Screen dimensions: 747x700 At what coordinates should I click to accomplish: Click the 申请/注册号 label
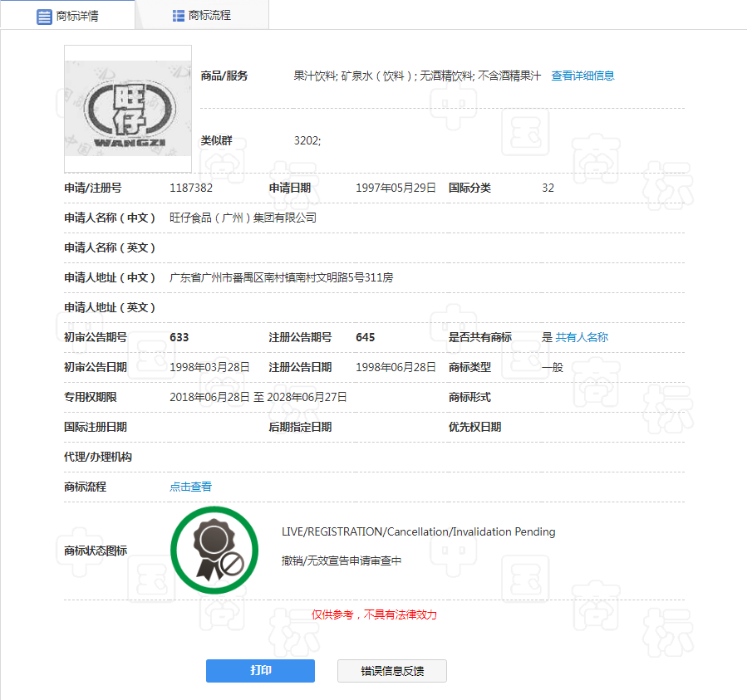click(x=93, y=188)
